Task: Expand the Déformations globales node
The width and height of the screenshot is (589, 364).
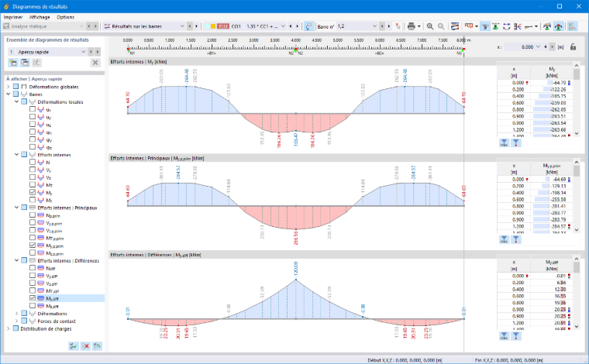Action: pyautogui.click(x=9, y=87)
